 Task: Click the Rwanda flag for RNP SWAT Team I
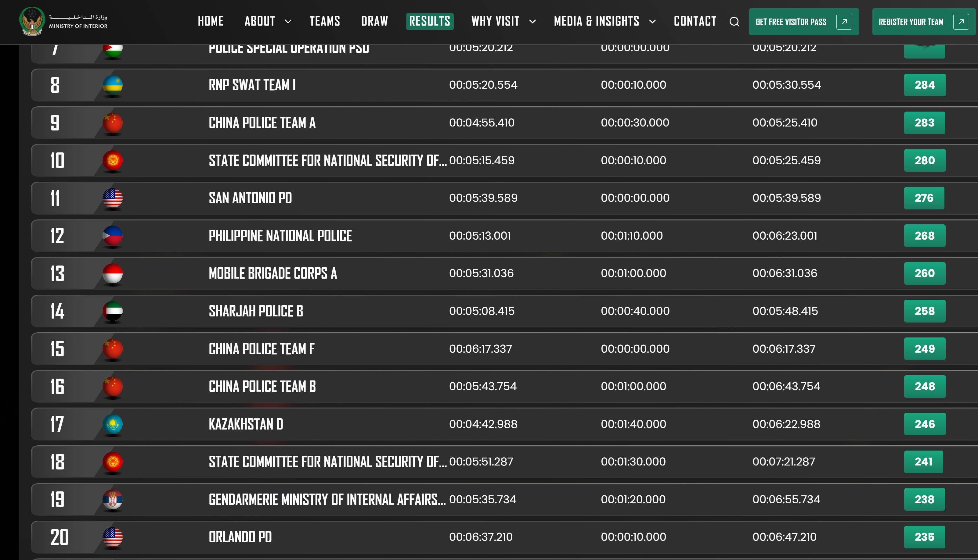[112, 85]
